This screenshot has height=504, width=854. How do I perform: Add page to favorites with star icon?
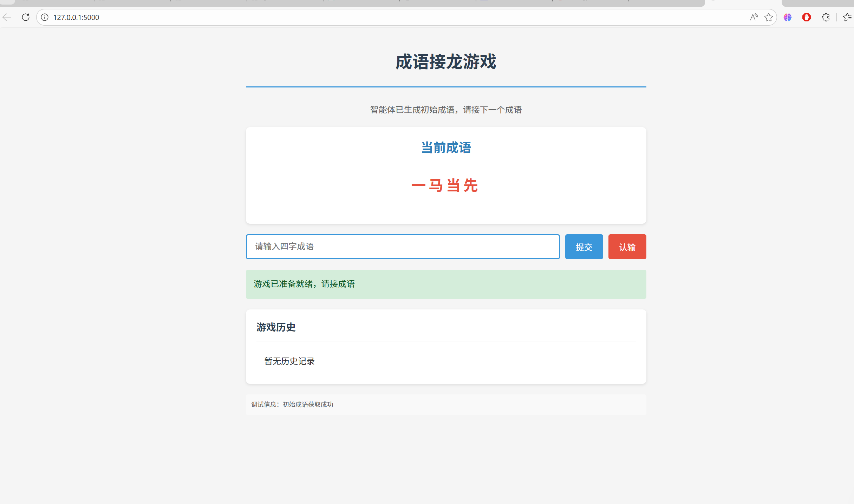tap(769, 17)
